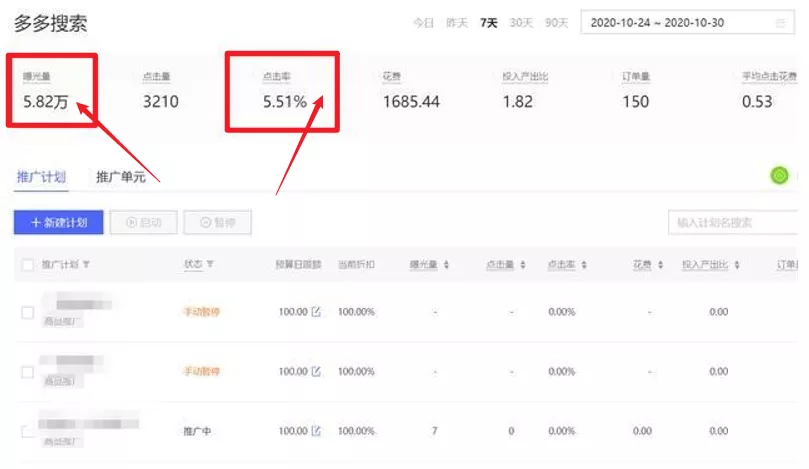Sort table by 点击率 column
This screenshot has width=809, height=469.
[583, 265]
